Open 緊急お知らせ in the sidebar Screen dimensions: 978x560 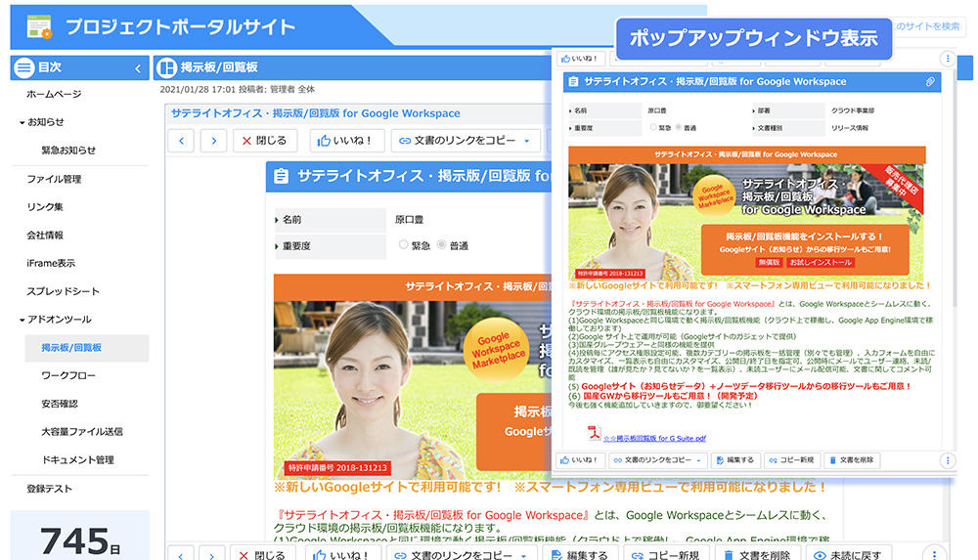click(68, 151)
